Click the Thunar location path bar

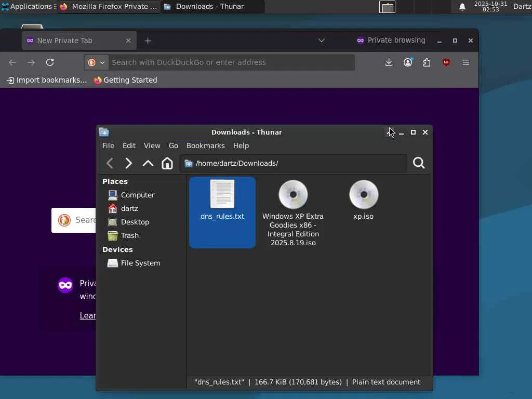click(x=294, y=163)
